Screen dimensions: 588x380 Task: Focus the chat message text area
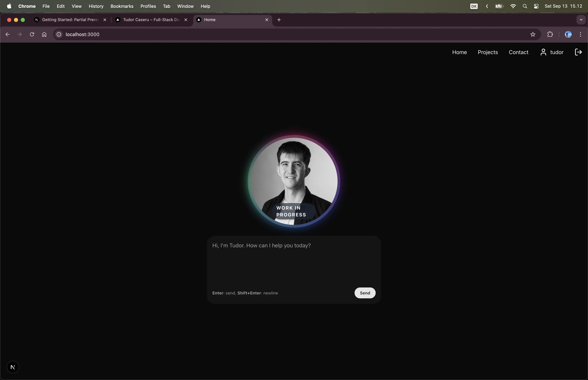point(294,262)
